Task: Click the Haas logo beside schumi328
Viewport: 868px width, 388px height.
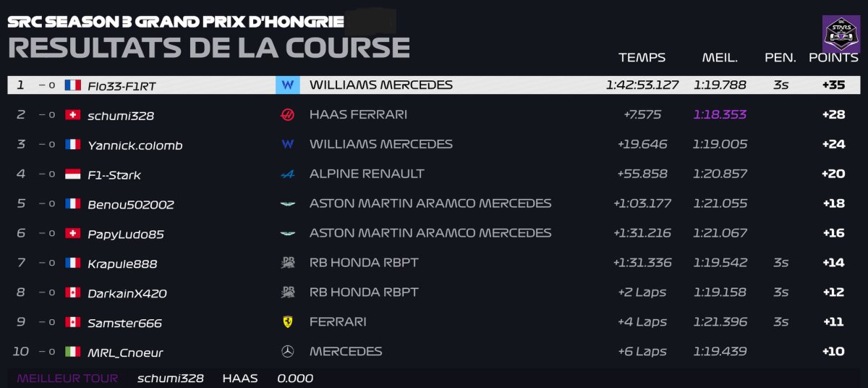Action: click(x=287, y=115)
